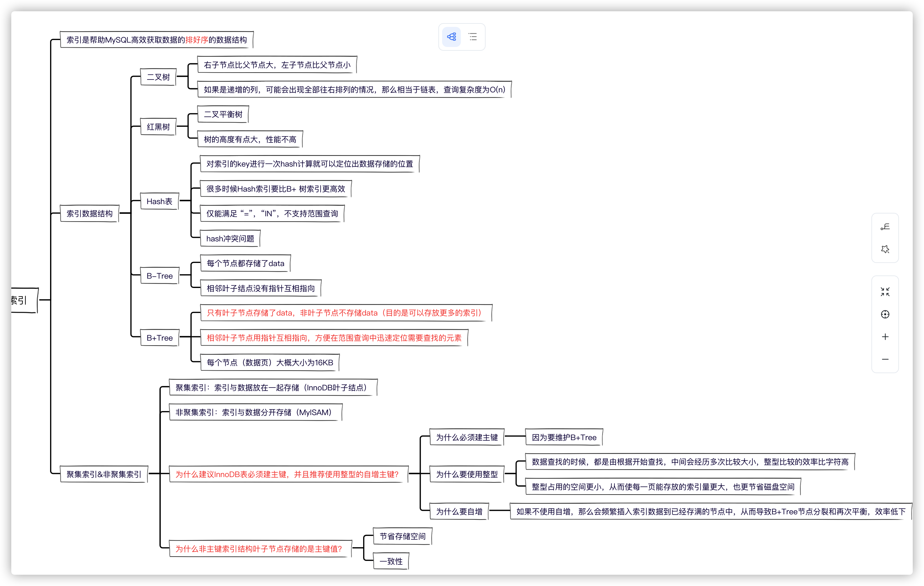Image resolution: width=924 pixels, height=586 pixels.
Task: Switch to outline list view icon
Action: pyautogui.click(x=473, y=37)
